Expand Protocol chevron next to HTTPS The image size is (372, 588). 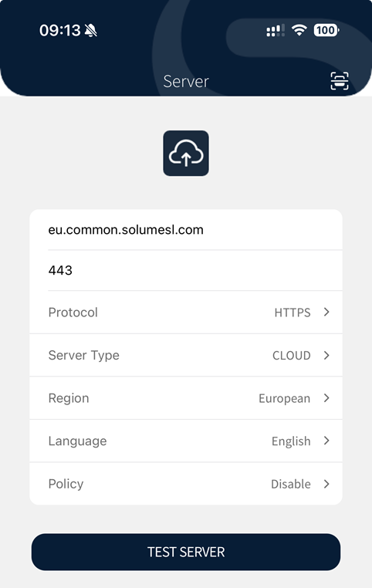(326, 312)
